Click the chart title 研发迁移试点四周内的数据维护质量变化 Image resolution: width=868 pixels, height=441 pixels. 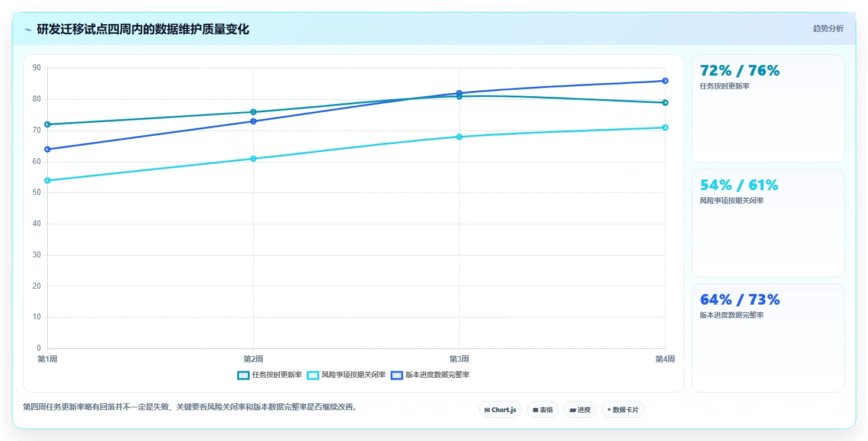pos(143,30)
